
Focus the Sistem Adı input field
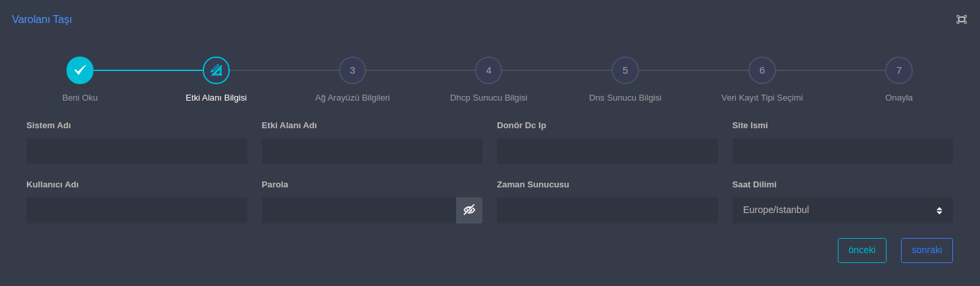[137, 151]
